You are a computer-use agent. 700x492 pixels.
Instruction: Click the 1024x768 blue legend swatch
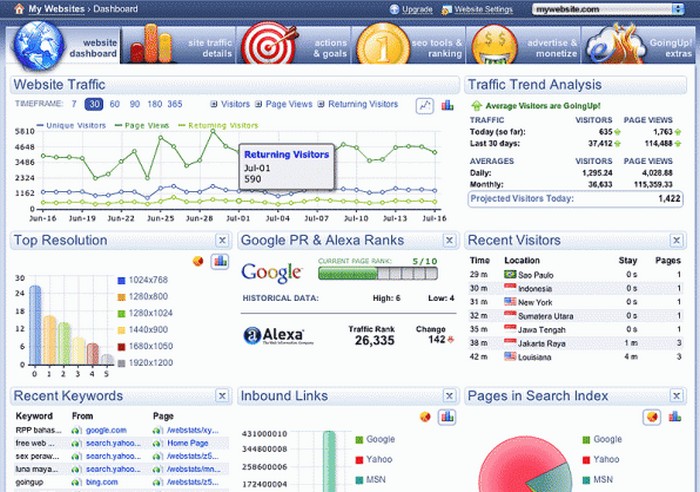click(121, 280)
